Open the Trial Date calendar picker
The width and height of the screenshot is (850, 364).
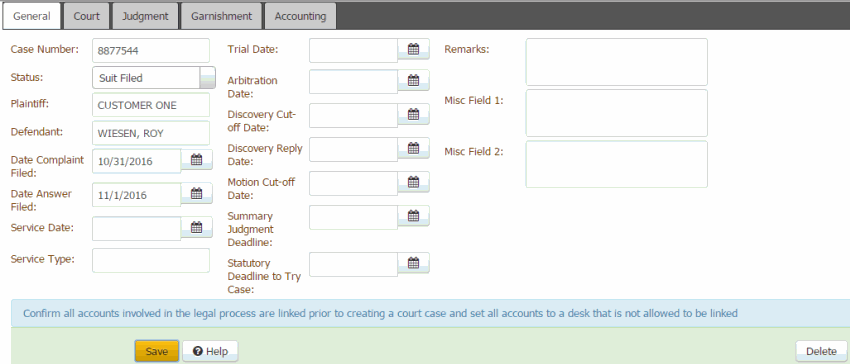(x=414, y=49)
